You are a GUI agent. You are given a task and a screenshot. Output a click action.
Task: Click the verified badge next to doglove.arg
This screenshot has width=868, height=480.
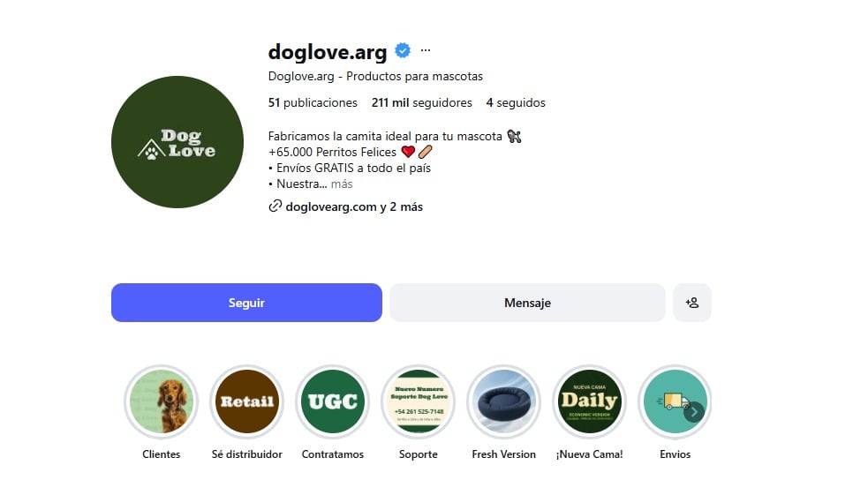click(402, 51)
